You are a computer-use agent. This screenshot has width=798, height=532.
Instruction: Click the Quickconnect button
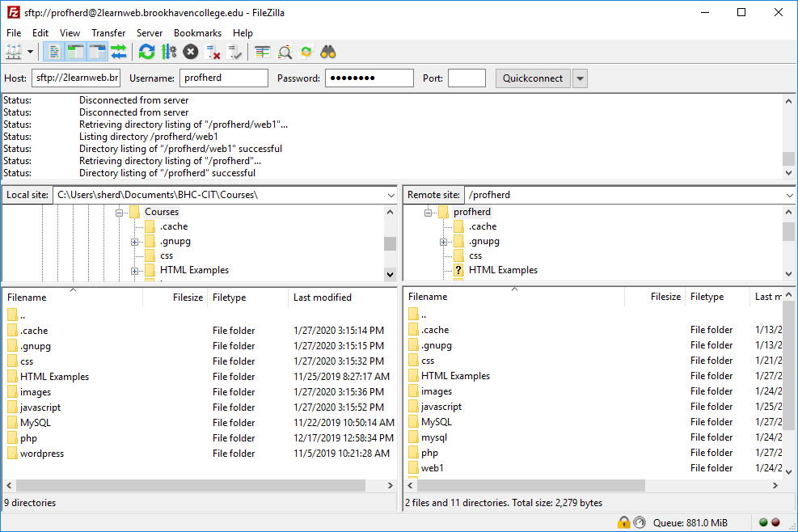tap(533, 78)
